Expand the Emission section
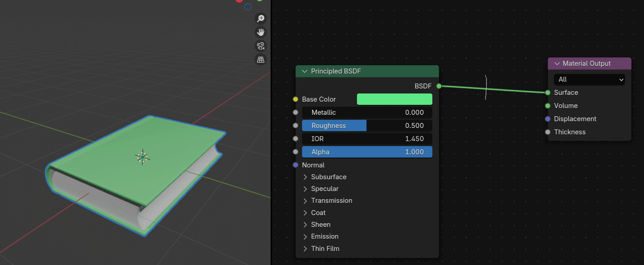 (305, 236)
